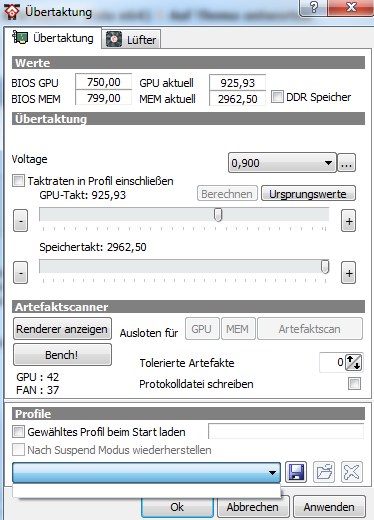Viewport: 374px width, 520px height.
Task: Click the Ursprungswerte button
Action: click(x=308, y=194)
